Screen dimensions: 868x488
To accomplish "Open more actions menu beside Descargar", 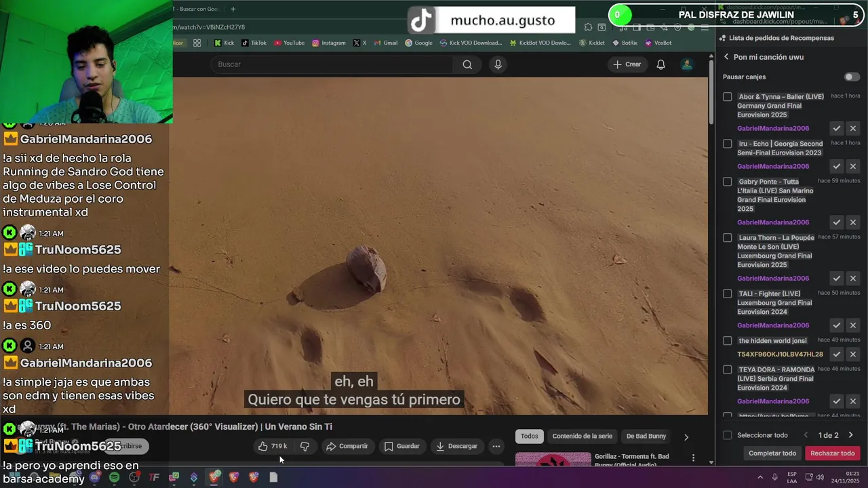I will (496, 446).
